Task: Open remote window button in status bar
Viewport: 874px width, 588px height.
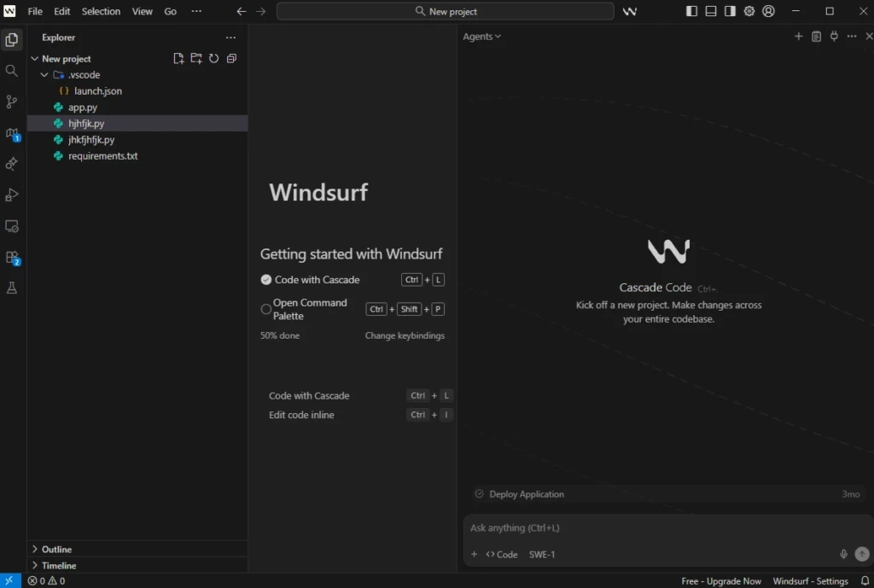Action: [10, 581]
